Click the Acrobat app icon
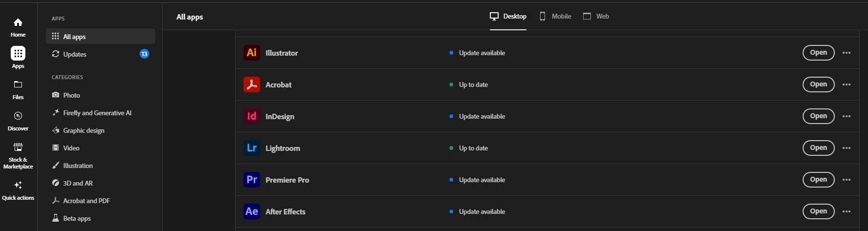The image size is (868, 231). tap(252, 84)
